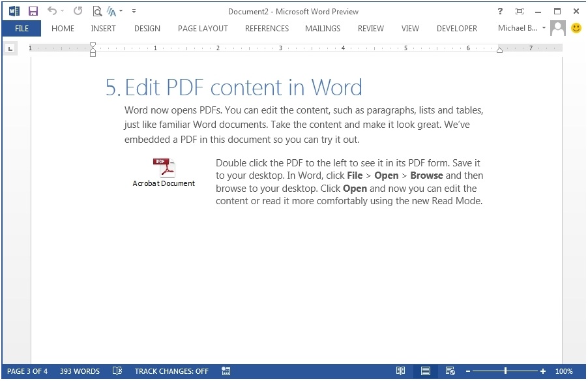
Task: Select the left indent marker on ruler
Action: pos(93,53)
